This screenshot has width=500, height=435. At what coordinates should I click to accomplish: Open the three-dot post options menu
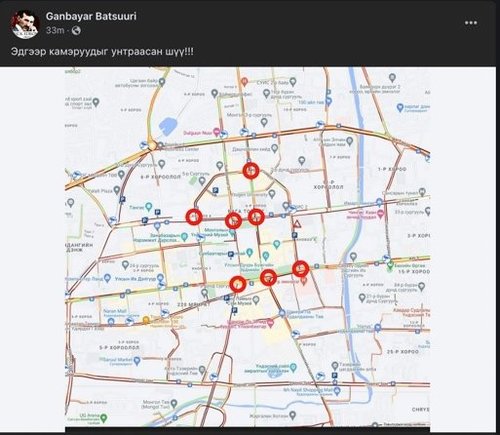pyautogui.click(x=471, y=23)
